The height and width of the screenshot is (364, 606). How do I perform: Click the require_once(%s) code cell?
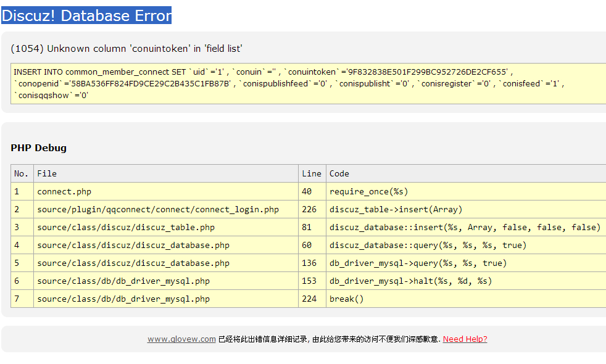click(369, 191)
